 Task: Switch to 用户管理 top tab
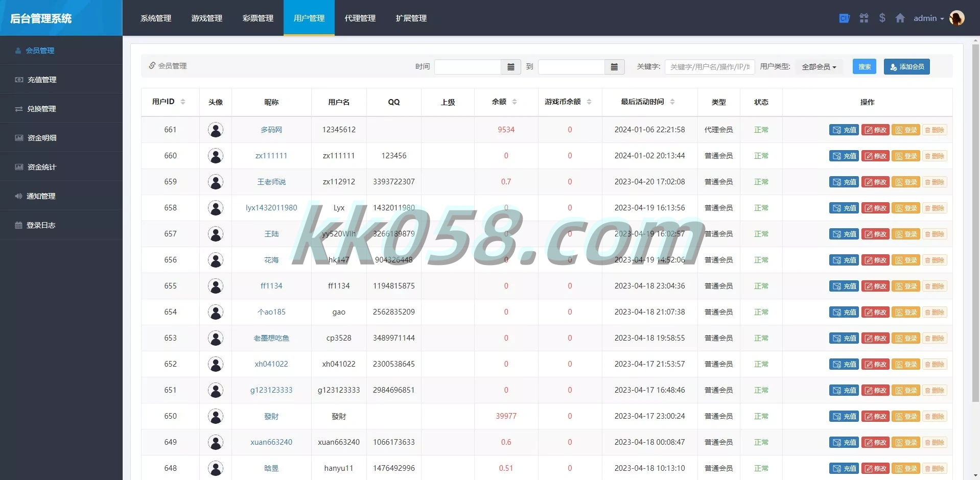309,18
